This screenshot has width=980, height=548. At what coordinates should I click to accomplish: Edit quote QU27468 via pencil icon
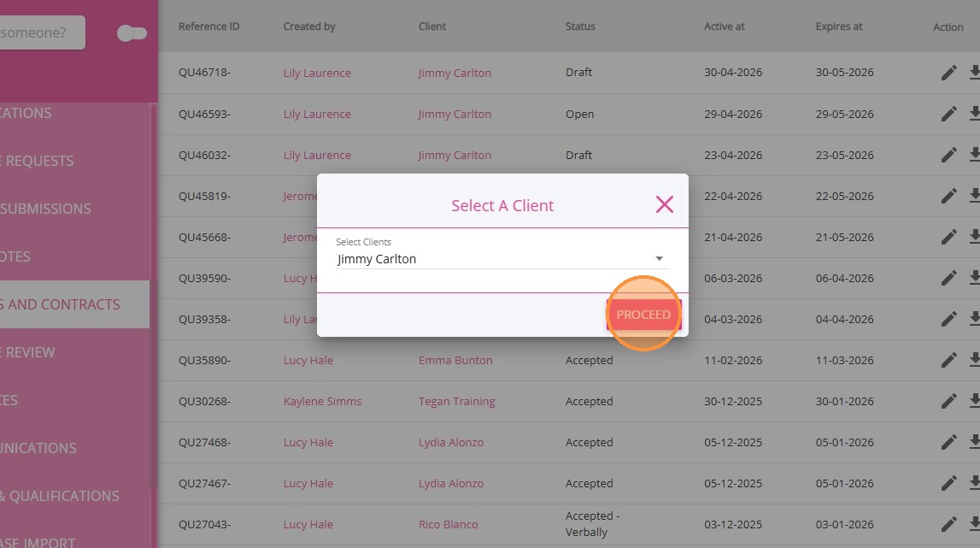[x=948, y=442]
